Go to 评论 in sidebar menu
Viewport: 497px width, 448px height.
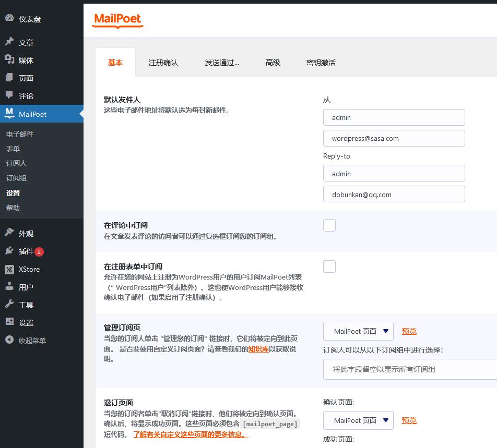(26, 96)
